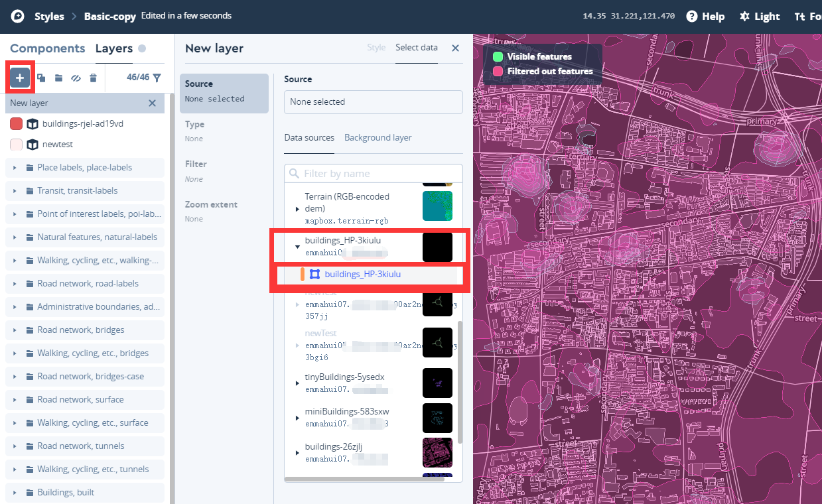Click the color swatch beside the newtest layer
822x504 pixels.
16,144
